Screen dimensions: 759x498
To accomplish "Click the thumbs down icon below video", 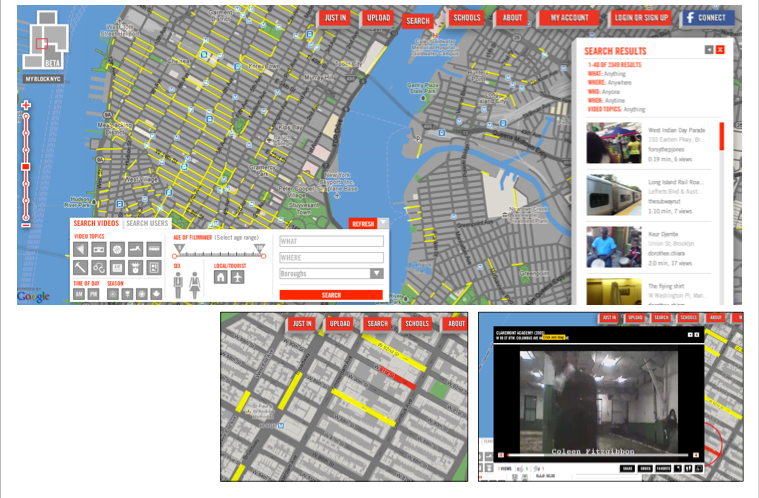I will [537, 469].
